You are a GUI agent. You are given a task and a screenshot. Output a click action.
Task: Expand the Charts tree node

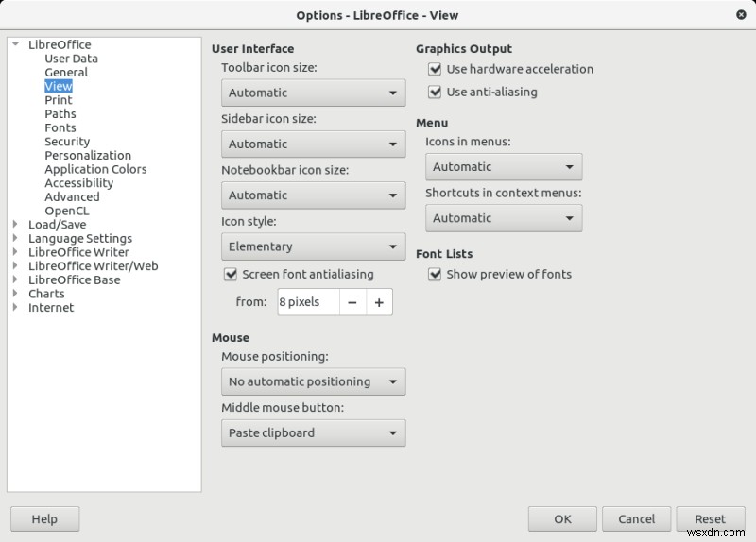(15, 293)
